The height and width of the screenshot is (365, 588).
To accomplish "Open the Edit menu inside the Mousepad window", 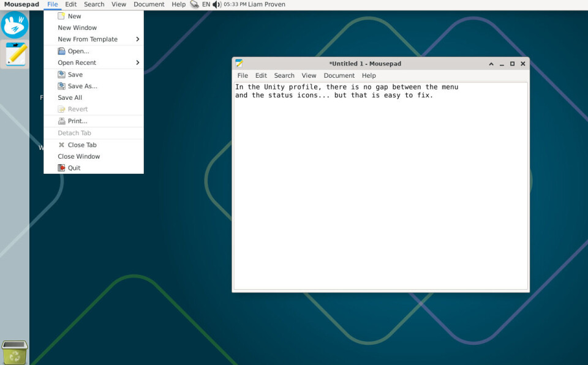I will click(261, 75).
